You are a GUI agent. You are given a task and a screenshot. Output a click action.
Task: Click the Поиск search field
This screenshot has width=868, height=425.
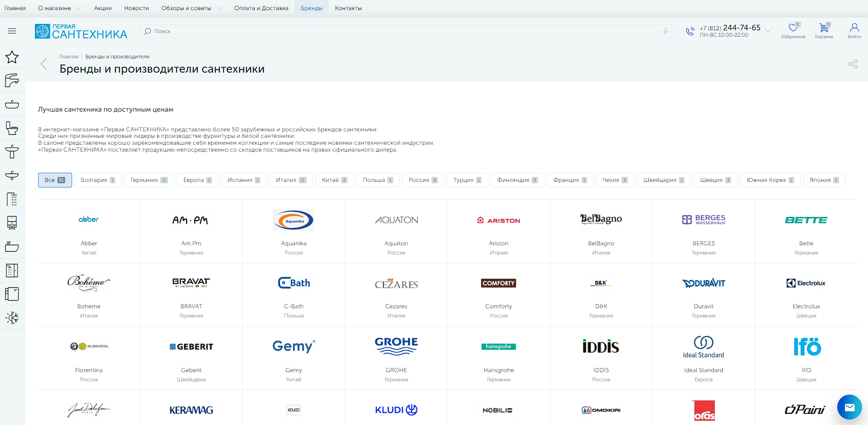pyautogui.click(x=406, y=31)
